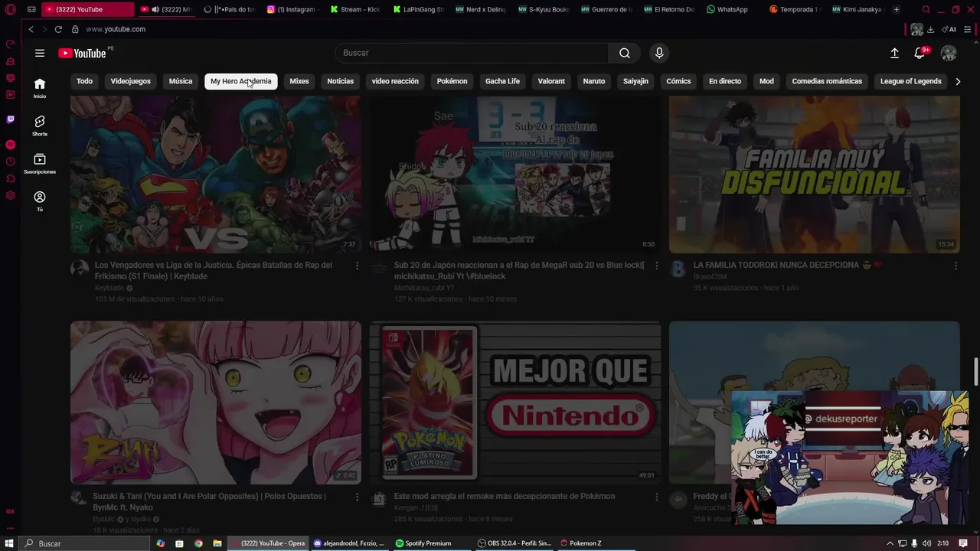Viewport: 980px width, 551px height.
Task: Select the En directo chip
Action: pyautogui.click(x=725, y=81)
